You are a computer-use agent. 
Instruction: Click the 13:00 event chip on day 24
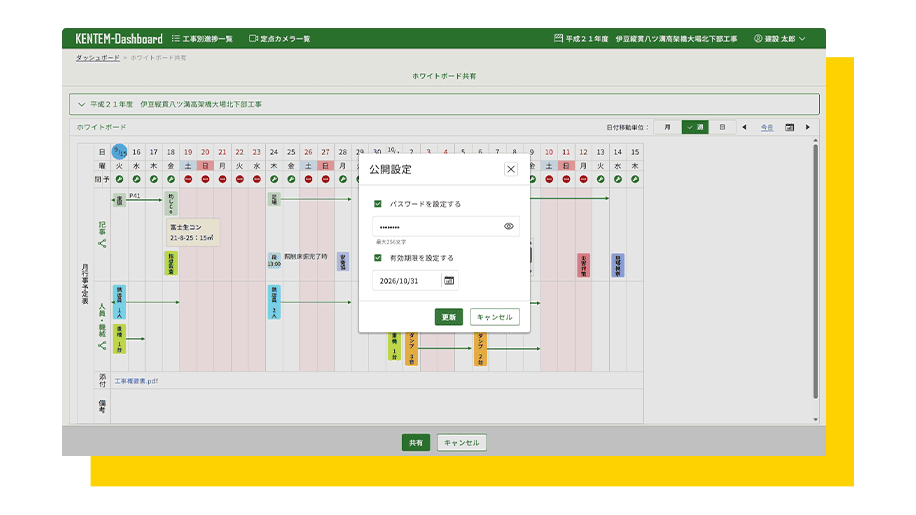click(274, 260)
